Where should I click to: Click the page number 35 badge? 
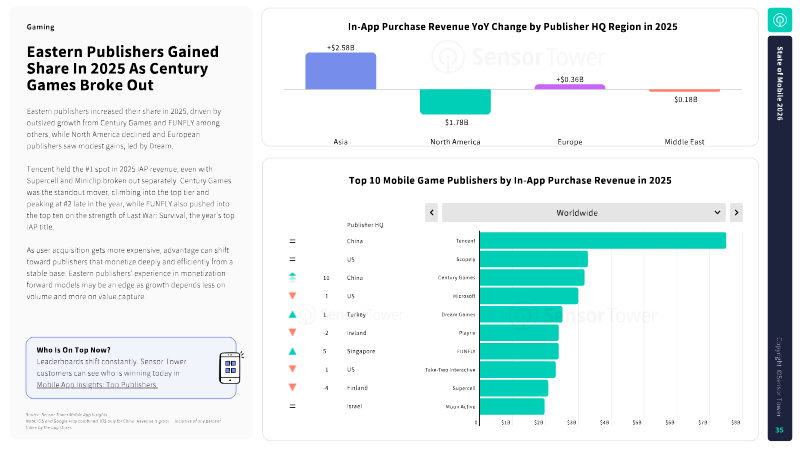[780, 430]
